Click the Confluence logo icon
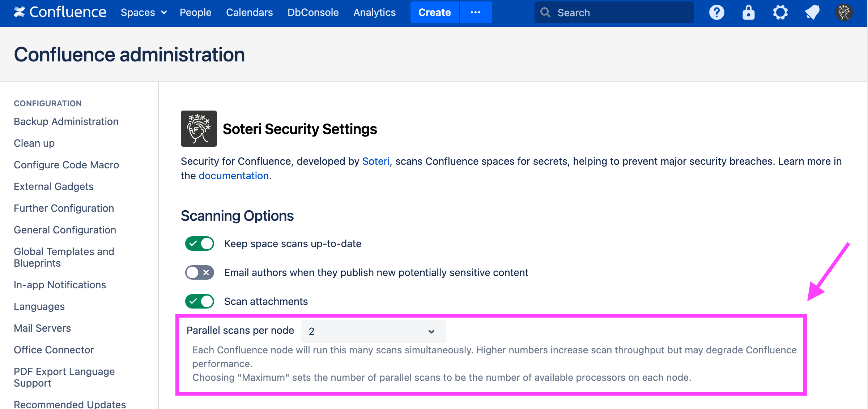This screenshot has height=409, width=868. tap(20, 12)
